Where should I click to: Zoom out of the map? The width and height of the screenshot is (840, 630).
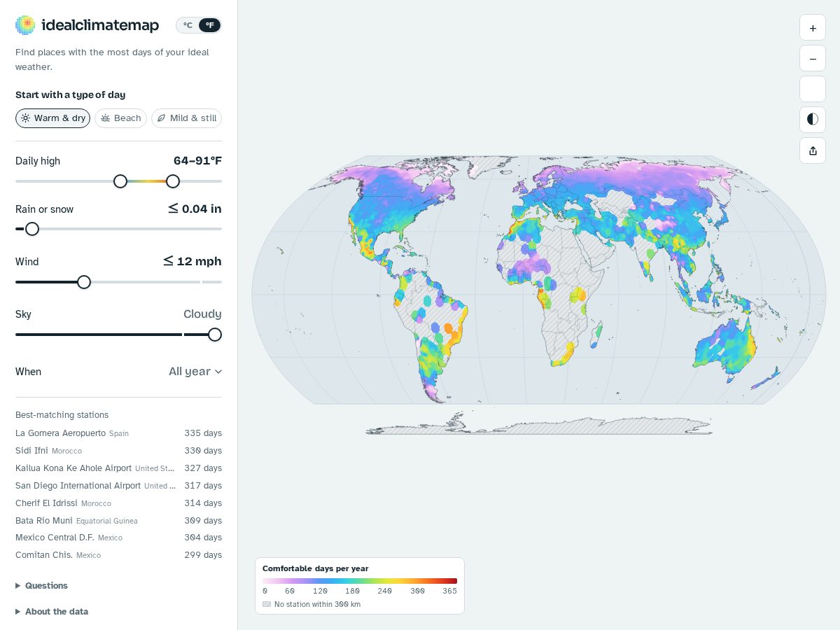pyautogui.click(x=813, y=59)
